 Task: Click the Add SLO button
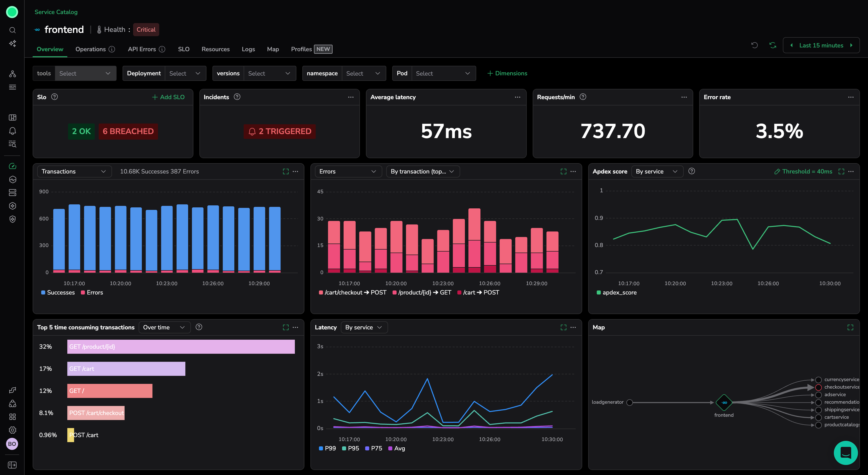click(168, 97)
